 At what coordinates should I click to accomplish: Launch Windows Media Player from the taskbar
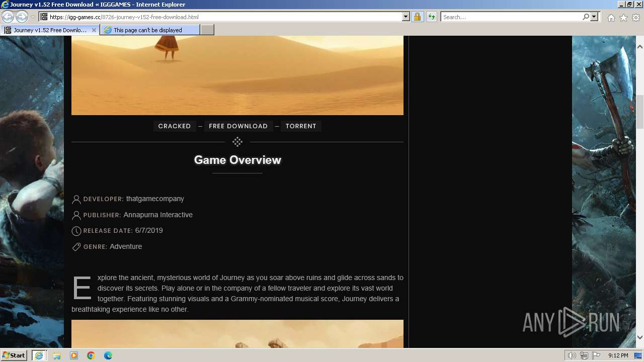(74, 355)
